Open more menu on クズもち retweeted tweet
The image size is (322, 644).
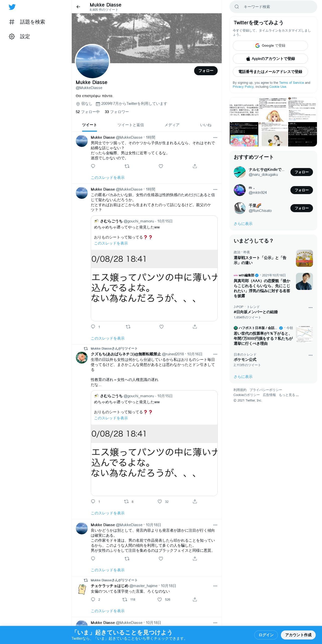coord(215,354)
